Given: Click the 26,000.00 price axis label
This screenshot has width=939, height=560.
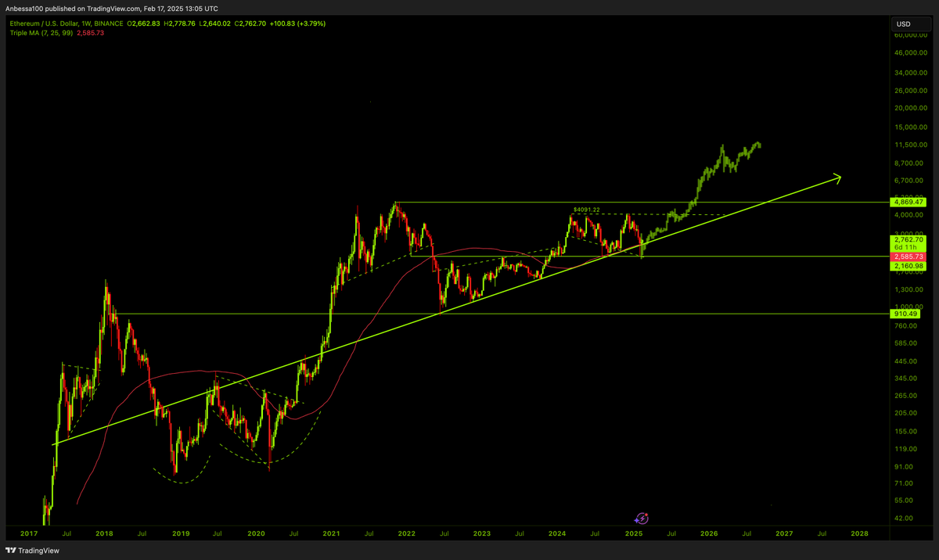Looking at the screenshot, I should coord(911,91).
